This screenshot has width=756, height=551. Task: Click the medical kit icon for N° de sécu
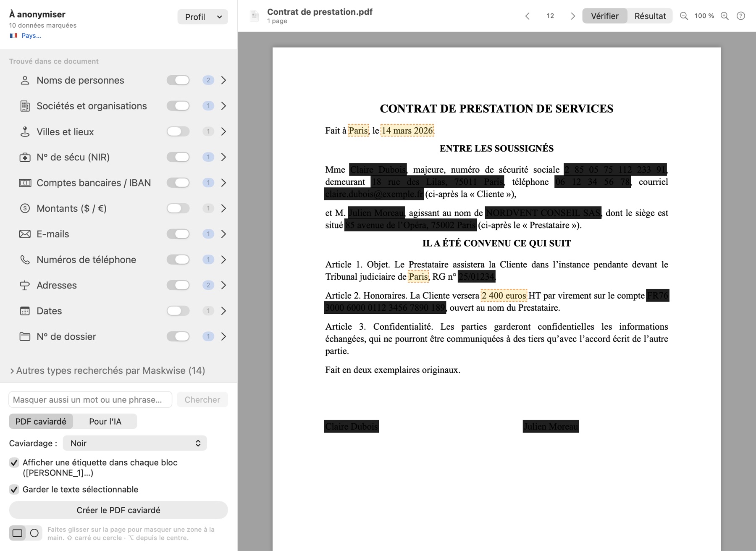(x=25, y=157)
